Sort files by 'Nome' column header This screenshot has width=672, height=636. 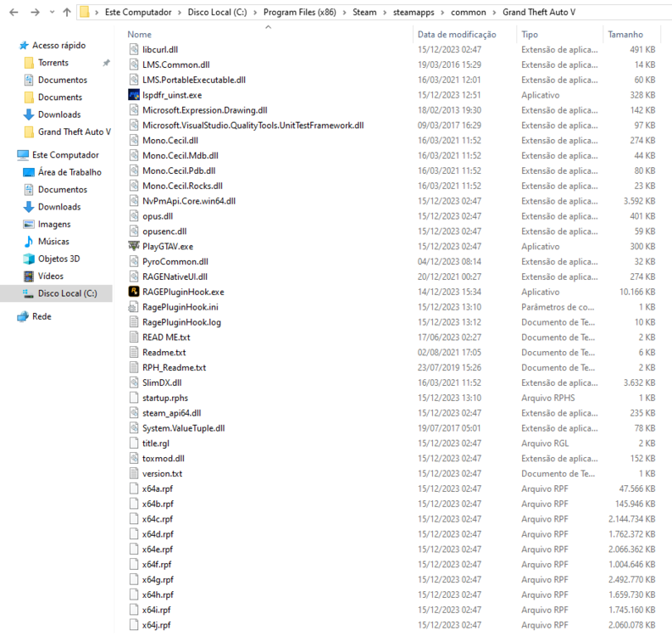(139, 34)
